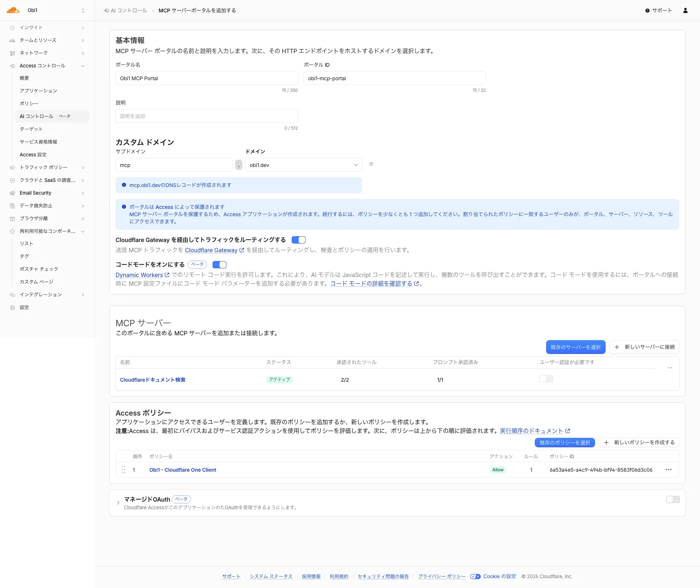
Task: Toggle user authentication for Cloudflareドキュメント検索
Action: (546, 379)
